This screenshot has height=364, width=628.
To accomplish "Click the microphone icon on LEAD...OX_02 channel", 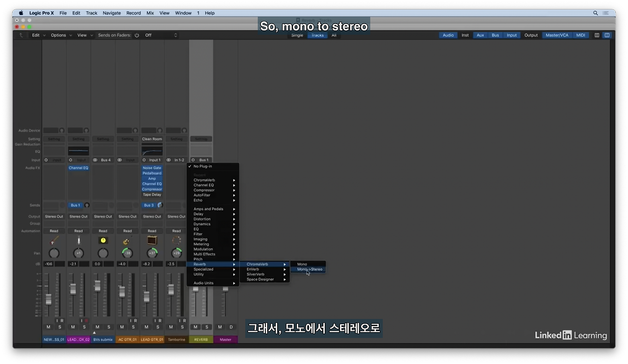I will [78, 240].
